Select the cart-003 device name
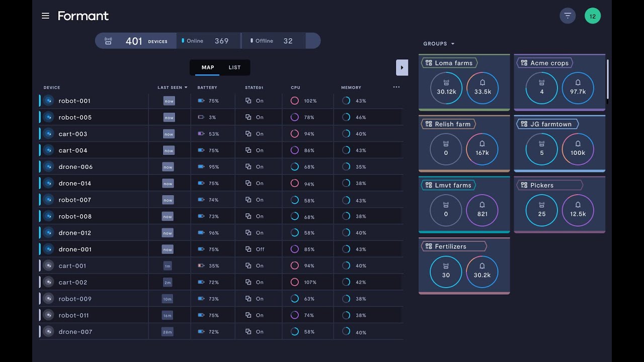 coord(73,134)
